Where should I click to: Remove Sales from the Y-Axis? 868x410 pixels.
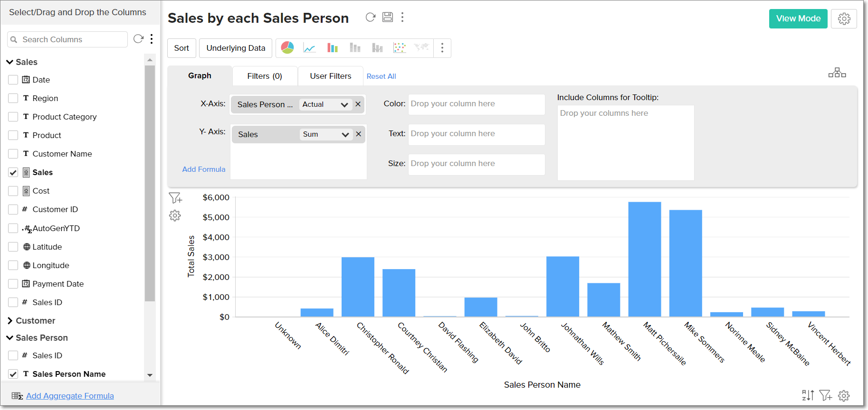pos(359,134)
